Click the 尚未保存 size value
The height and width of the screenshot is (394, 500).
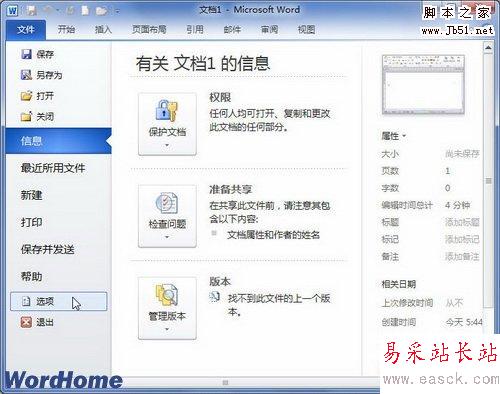[x=462, y=154]
